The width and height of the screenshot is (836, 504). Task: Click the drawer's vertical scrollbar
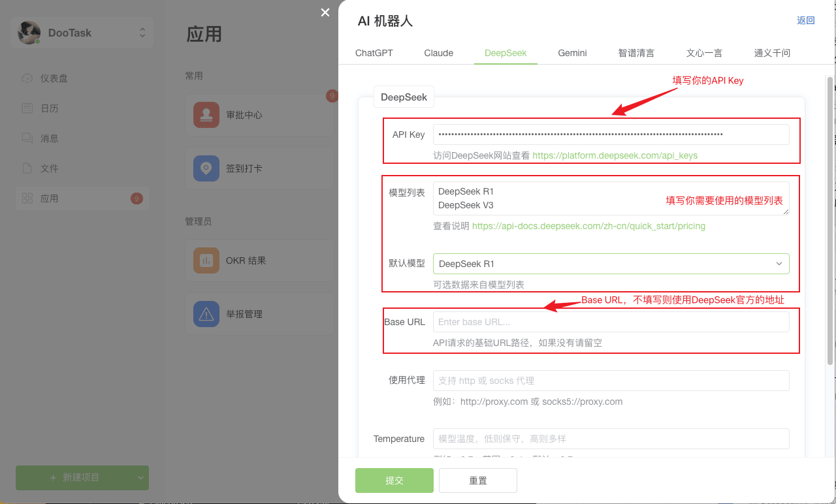(x=830, y=221)
